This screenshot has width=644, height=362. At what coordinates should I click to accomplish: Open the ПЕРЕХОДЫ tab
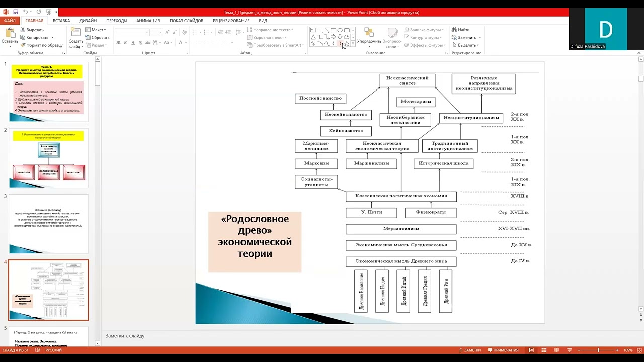point(116,21)
